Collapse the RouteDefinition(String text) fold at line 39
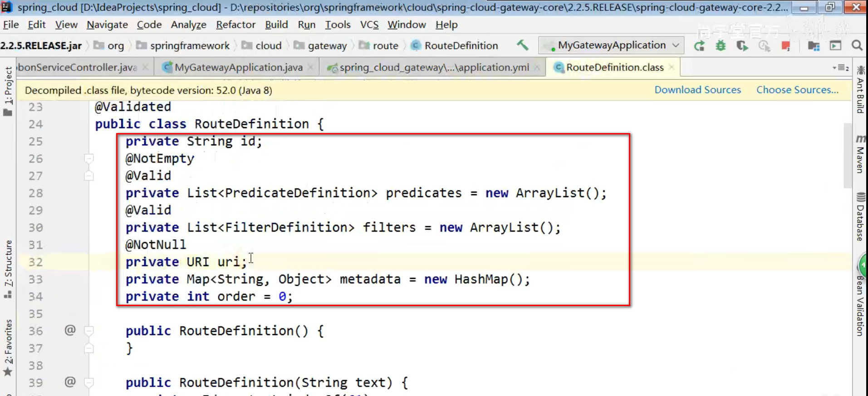This screenshot has width=868, height=396. coord(89,382)
